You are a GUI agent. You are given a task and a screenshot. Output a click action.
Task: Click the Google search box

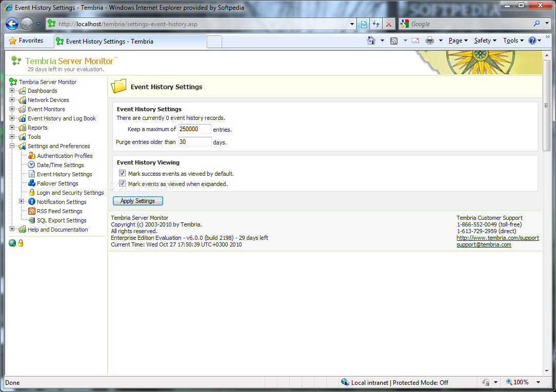(x=470, y=24)
